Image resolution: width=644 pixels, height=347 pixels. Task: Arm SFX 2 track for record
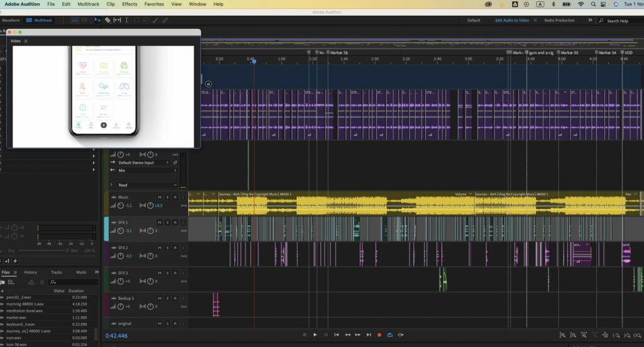(x=175, y=247)
